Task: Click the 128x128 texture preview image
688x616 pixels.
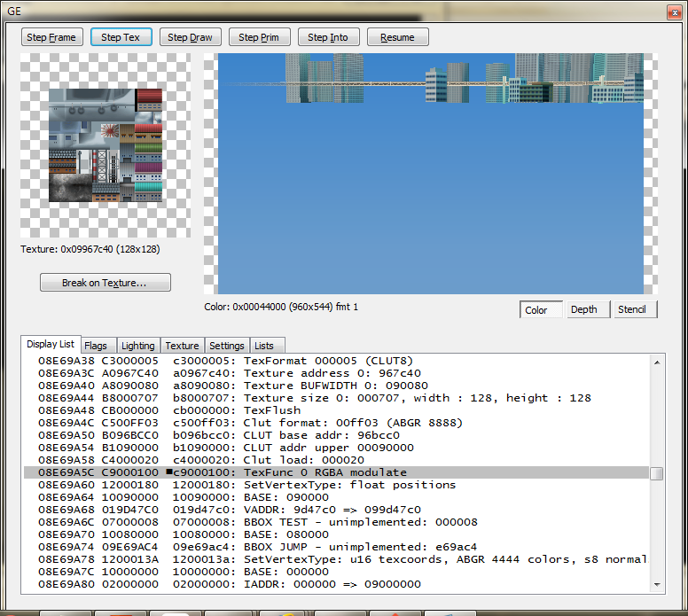Action: pos(106,146)
